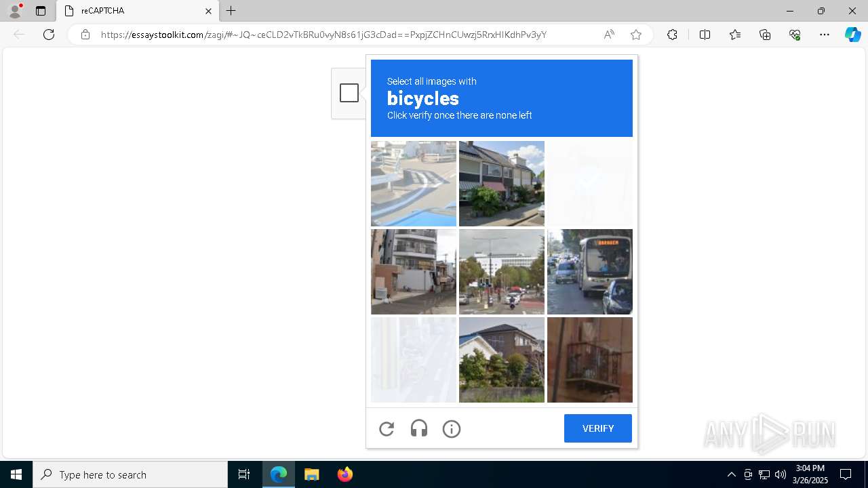Open Read aloud in address bar
The height and width of the screenshot is (488, 868).
pyautogui.click(x=609, y=35)
